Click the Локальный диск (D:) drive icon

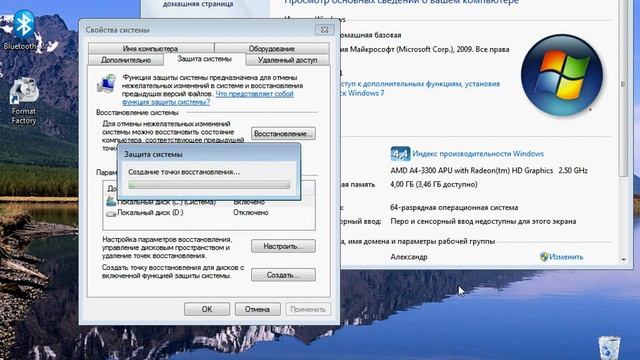coord(111,213)
